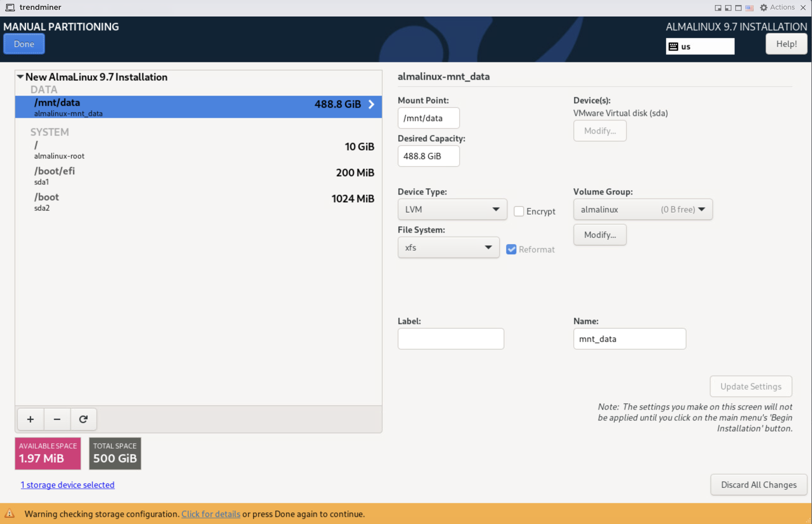Remove selected partition with the minus icon

[57, 419]
